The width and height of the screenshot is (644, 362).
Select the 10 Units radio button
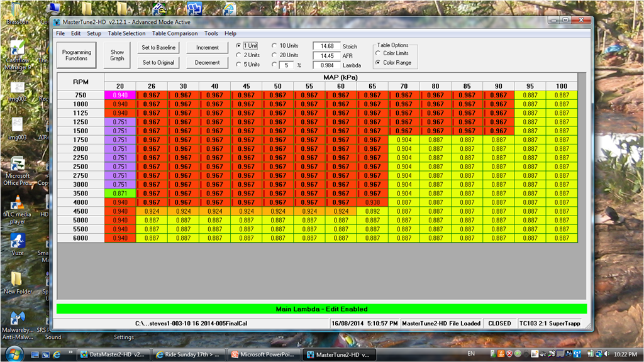point(274,45)
